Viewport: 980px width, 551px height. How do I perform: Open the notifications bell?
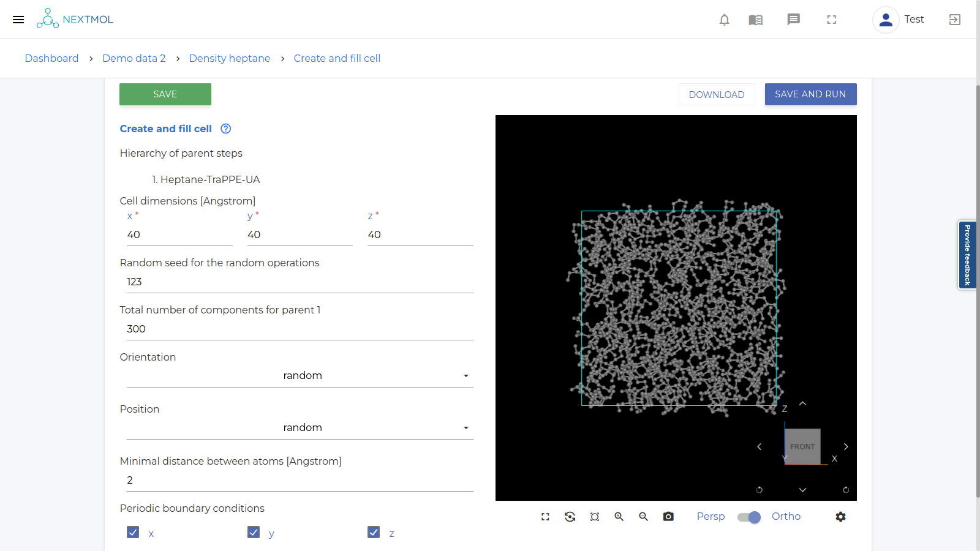click(x=724, y=20)
